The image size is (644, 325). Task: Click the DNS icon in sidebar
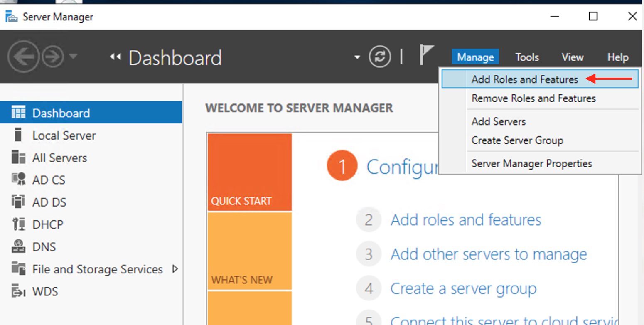18,246
